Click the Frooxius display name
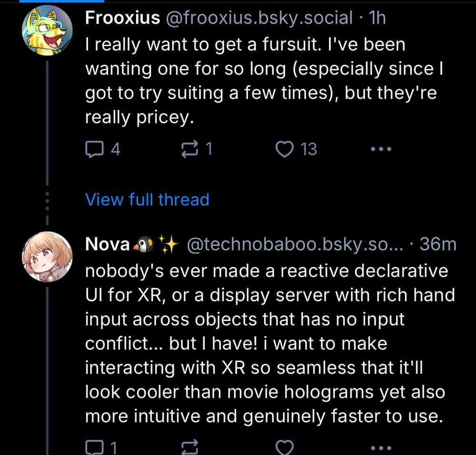 122,18
